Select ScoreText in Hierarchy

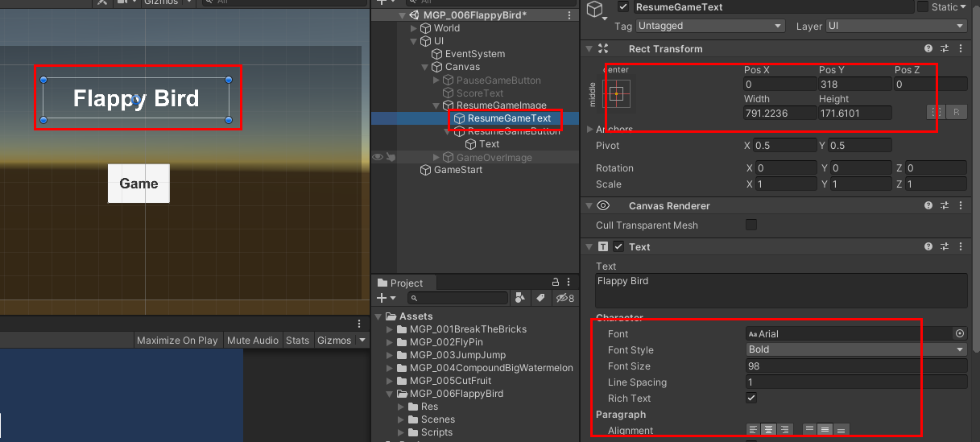tap(480, 93)
